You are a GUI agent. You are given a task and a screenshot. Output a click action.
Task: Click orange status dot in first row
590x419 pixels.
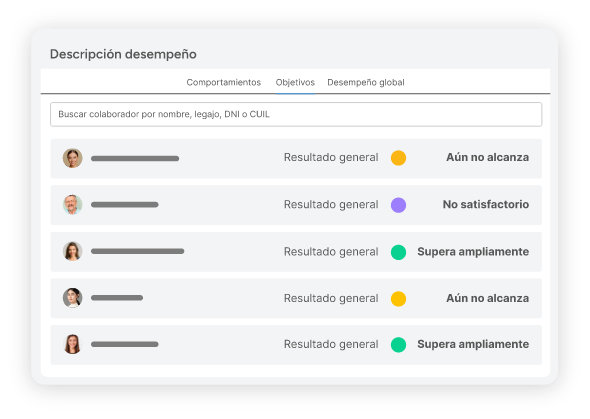398,158
